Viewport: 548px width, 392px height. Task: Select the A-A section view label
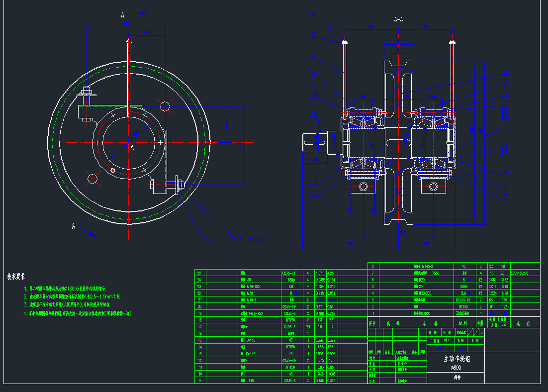pos(398,20)
